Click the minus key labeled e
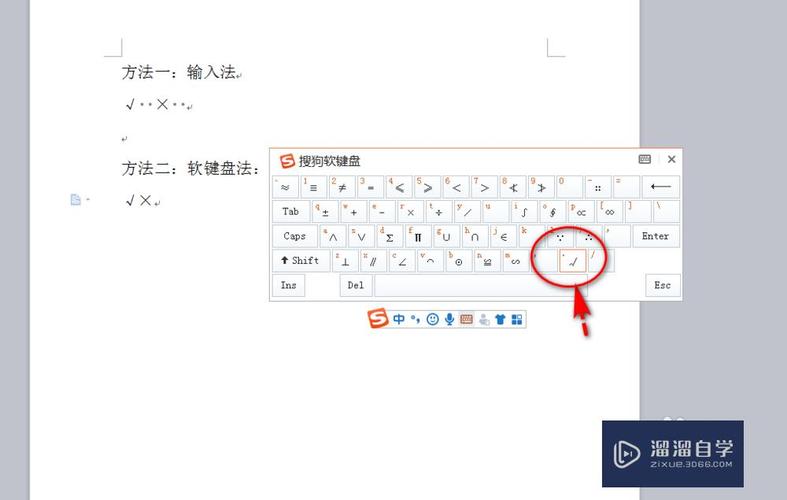787x500 pixels. coord(382,211)
